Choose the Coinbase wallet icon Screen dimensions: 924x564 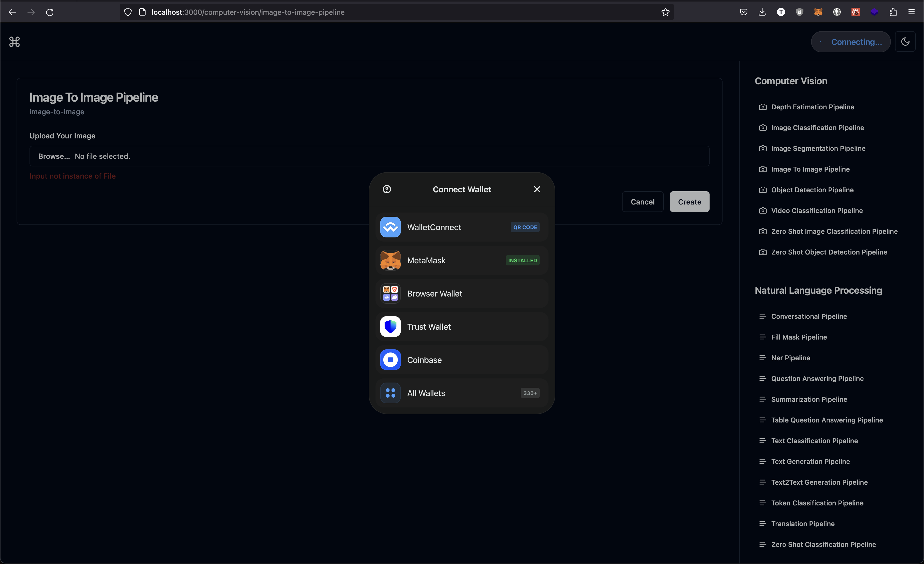(x=390, y=360)
